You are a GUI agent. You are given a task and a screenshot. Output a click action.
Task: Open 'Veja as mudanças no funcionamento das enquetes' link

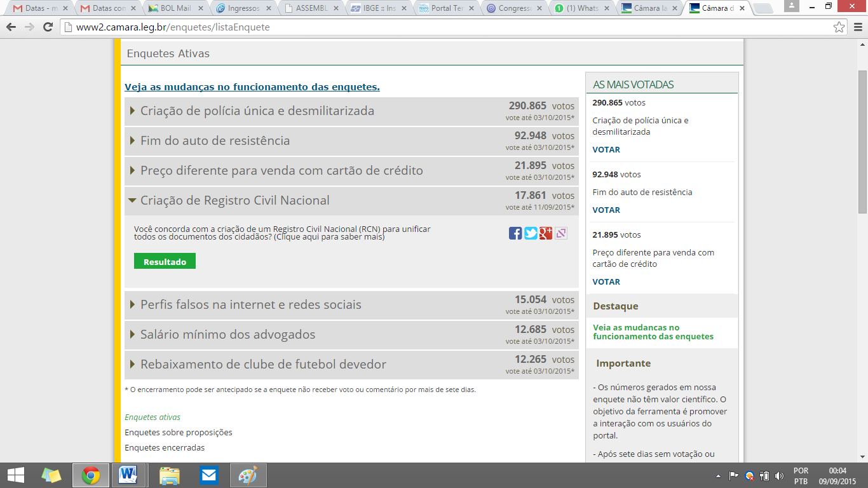(252, 87)
